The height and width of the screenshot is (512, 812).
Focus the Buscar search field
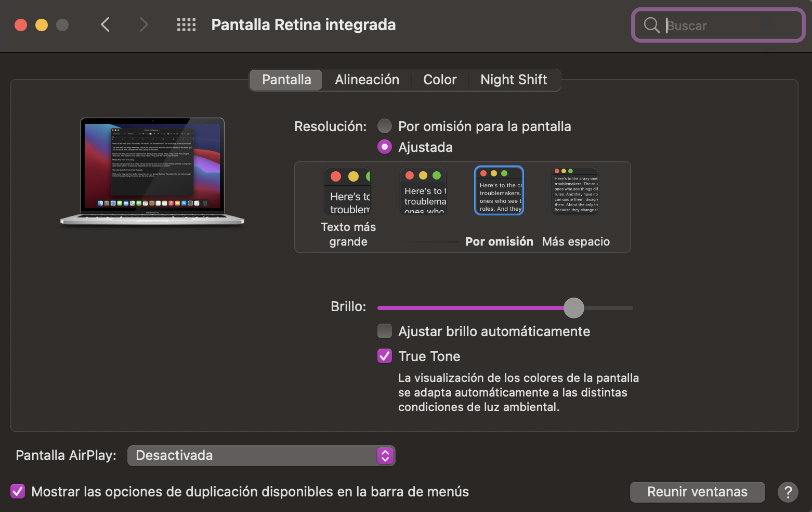[718, 25]
